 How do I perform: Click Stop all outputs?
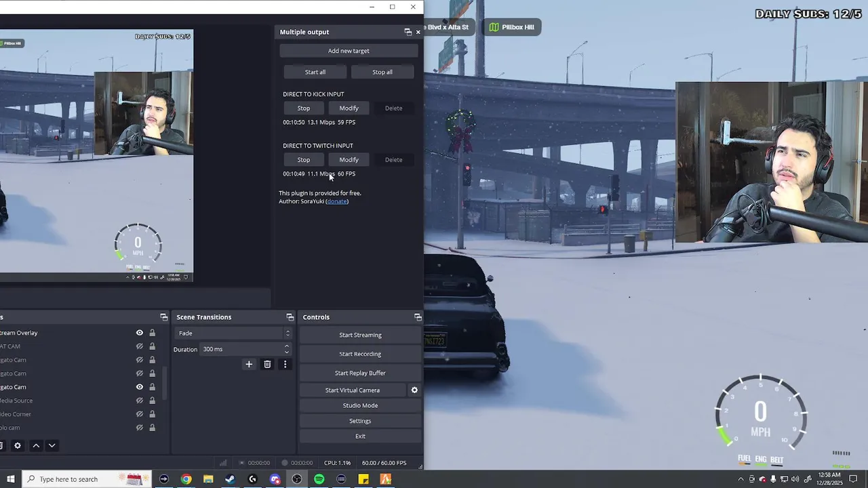tap(382, 72)
